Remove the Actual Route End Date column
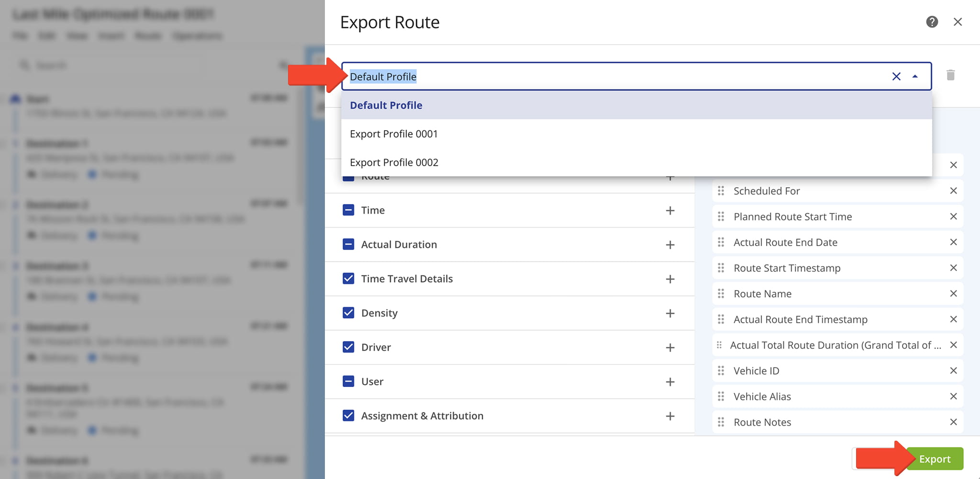This screenshot has height=479, width=980. tap(953, 242)
